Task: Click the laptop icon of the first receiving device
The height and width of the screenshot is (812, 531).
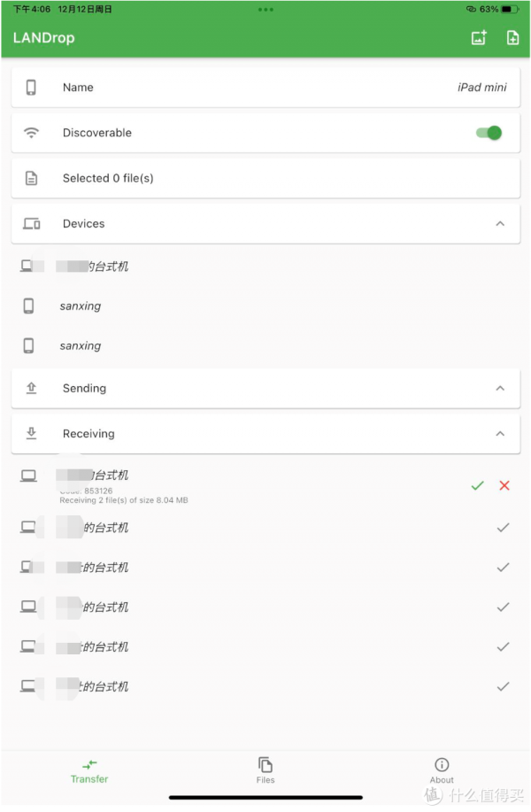Action: [x=27, y=476]
